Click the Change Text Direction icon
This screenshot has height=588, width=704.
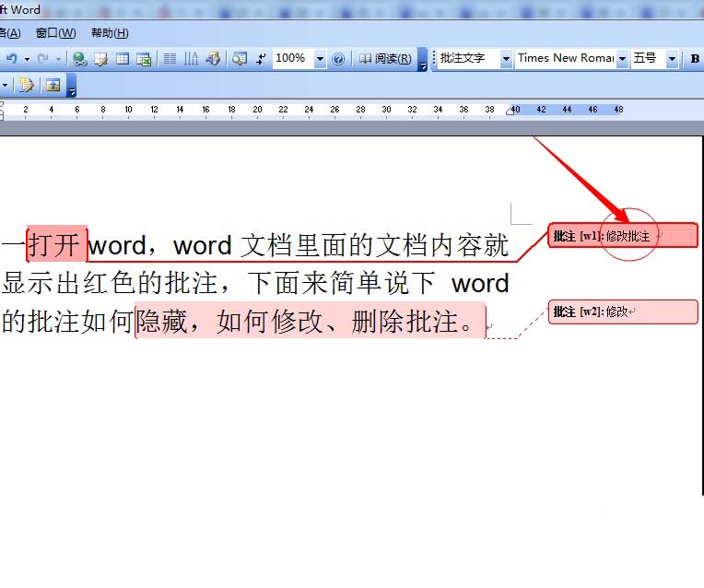(x=192, y=59)
